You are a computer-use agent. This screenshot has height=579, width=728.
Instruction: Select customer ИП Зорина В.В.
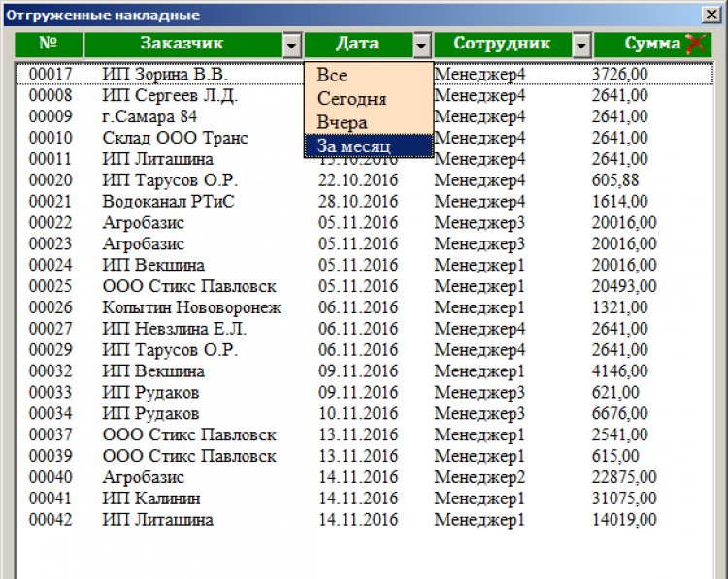tap(165, 74)
